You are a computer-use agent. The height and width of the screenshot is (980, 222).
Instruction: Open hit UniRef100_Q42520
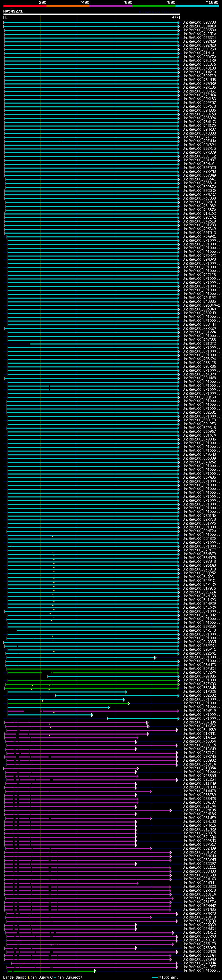click(199, 34)
